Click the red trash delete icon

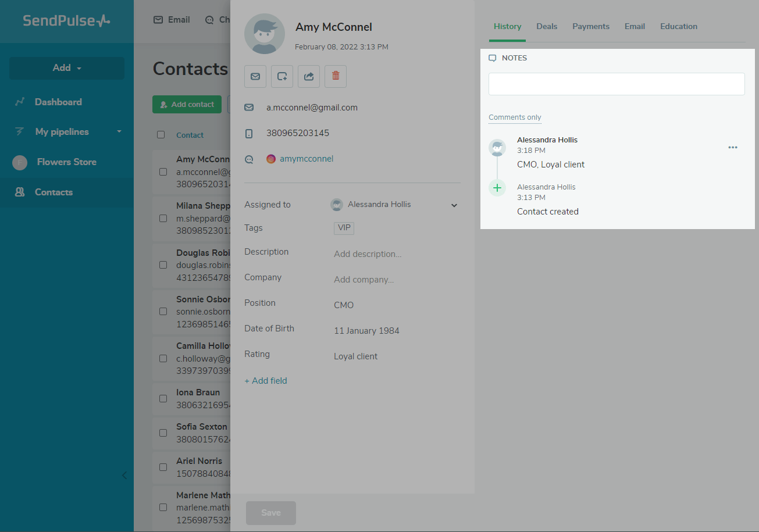[336, 76]
